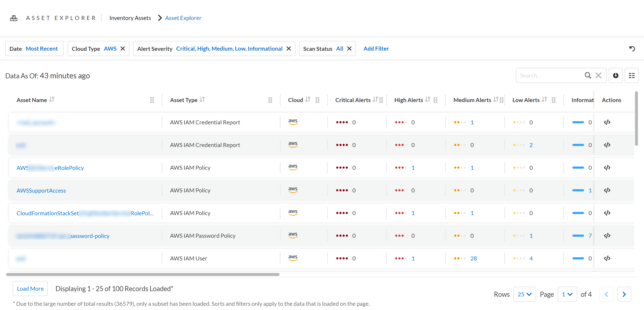Image resolution: width=644 pixels, height=310 pixels.
Task: View config code for eRolePolicy row
Action: [x=607, y=168]
